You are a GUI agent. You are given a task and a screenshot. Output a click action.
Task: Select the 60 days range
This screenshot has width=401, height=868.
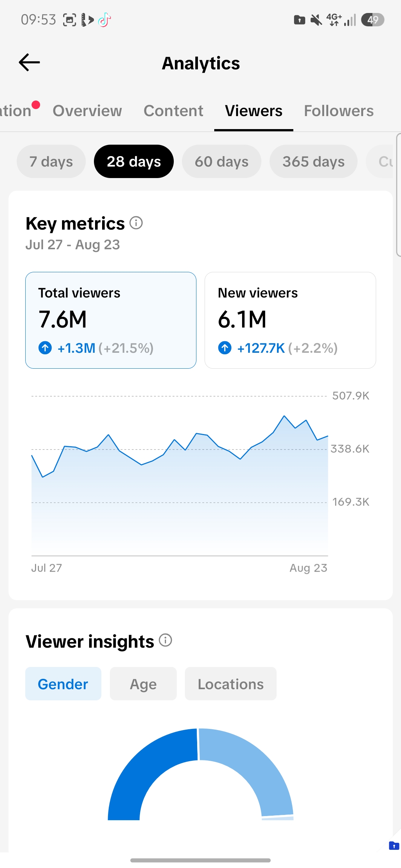coord(222,161)
